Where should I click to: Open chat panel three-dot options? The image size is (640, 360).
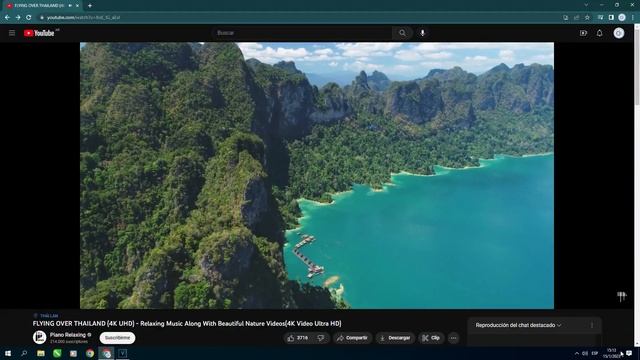(x=592, y=325)
